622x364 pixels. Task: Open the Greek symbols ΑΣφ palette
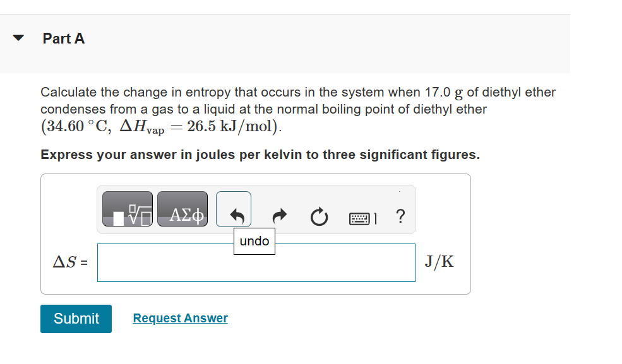(x=182, y=208)
